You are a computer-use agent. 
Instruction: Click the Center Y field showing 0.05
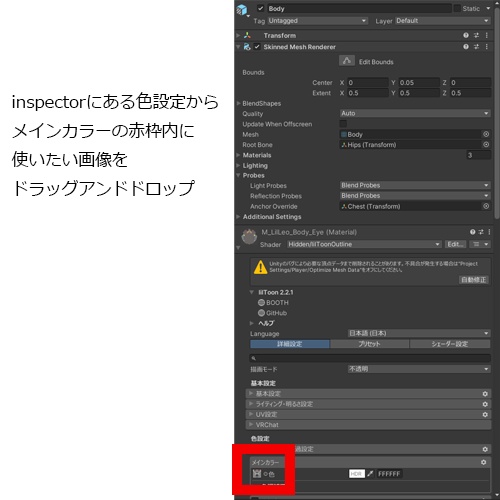coord(419,82)
